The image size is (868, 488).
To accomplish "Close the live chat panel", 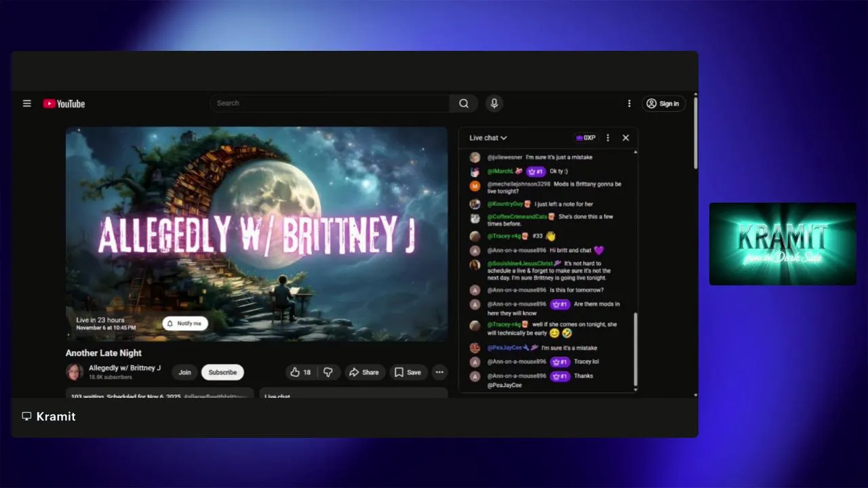I will [x=626, y=138].
